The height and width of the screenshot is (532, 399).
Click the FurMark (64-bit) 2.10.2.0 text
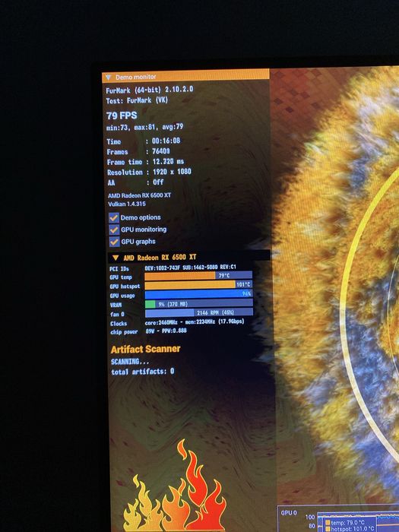(150, 90)
